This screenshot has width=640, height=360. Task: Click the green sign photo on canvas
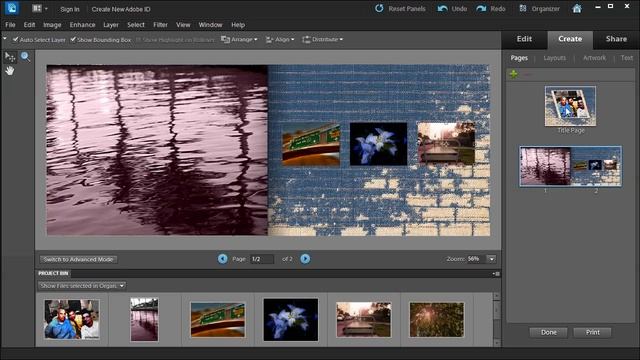tap(311, 144)
